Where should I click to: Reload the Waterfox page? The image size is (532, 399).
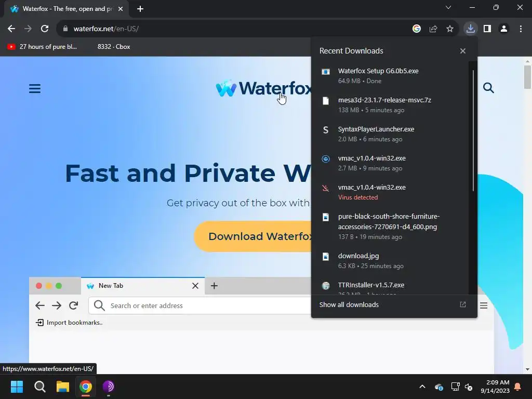45,29
